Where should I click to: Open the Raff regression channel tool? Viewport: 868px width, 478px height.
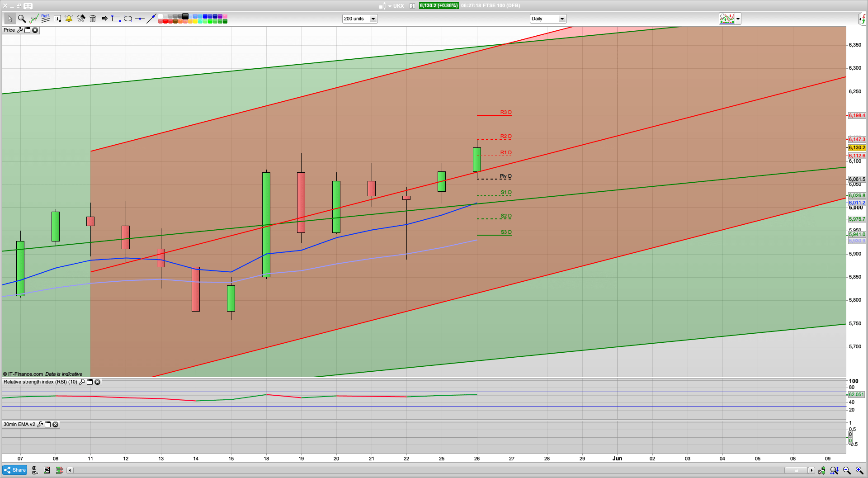tap(45, 19)
